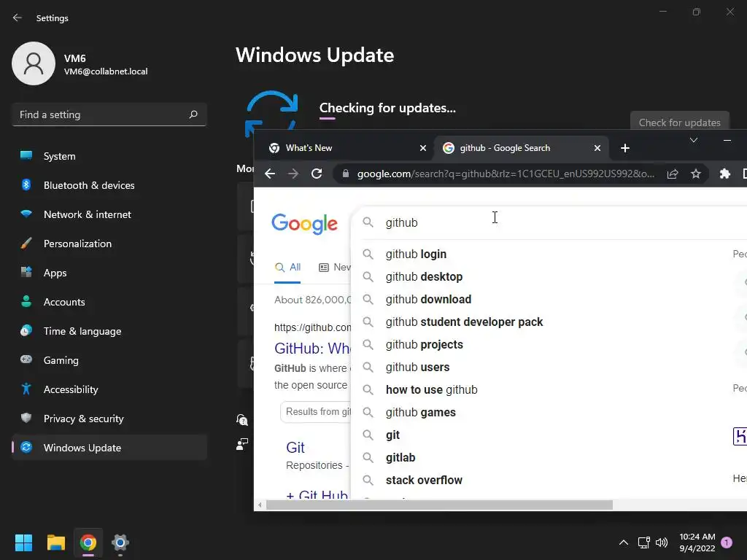Open notification center badge

[x=727, y=542]
